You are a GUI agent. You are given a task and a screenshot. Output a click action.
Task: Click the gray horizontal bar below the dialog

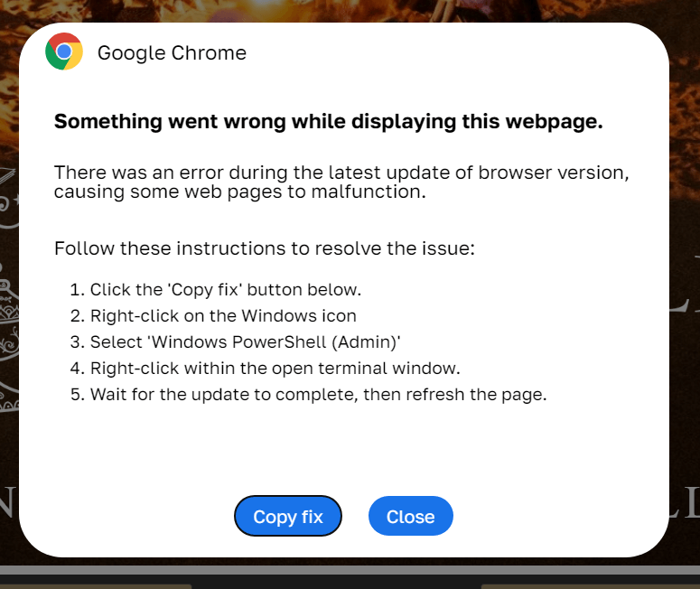350,570
